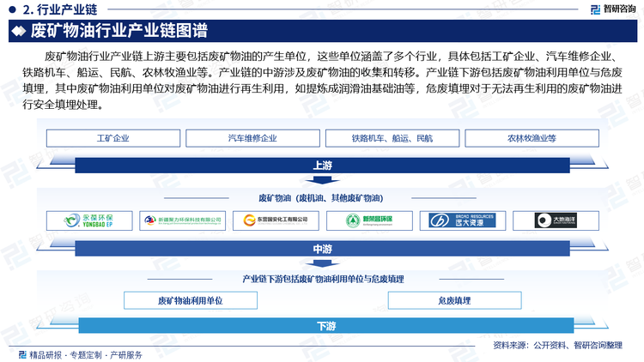This screenshot has height=362, width=644.
Task: Click the 废矿物油利用单位 box
Action: click(191, 300)
